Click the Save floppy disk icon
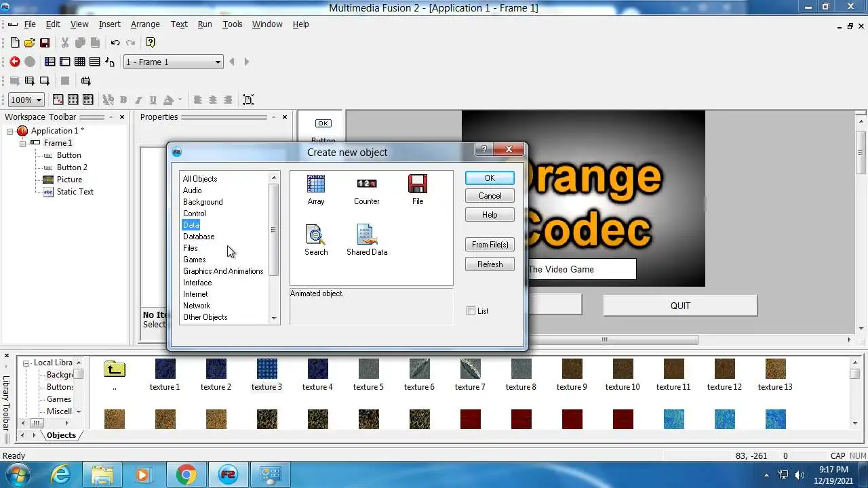The width and height of the screenshot is (868, 488). tap(45, 43)
